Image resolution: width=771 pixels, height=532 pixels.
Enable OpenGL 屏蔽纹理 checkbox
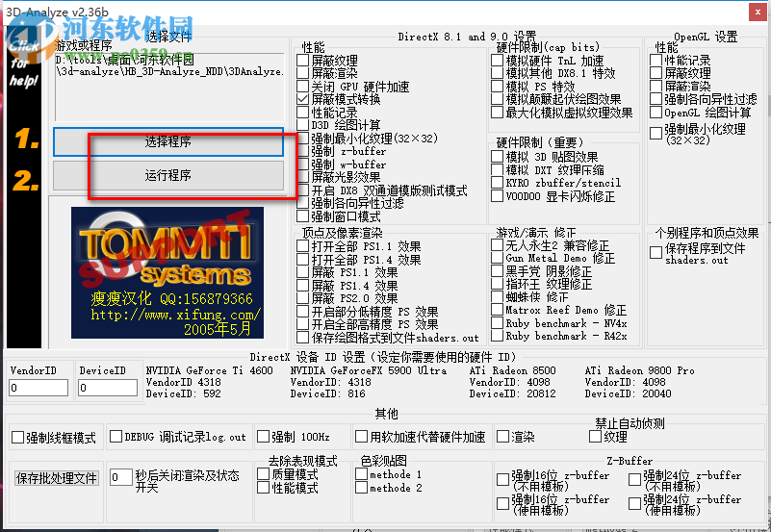pos(655,73)
